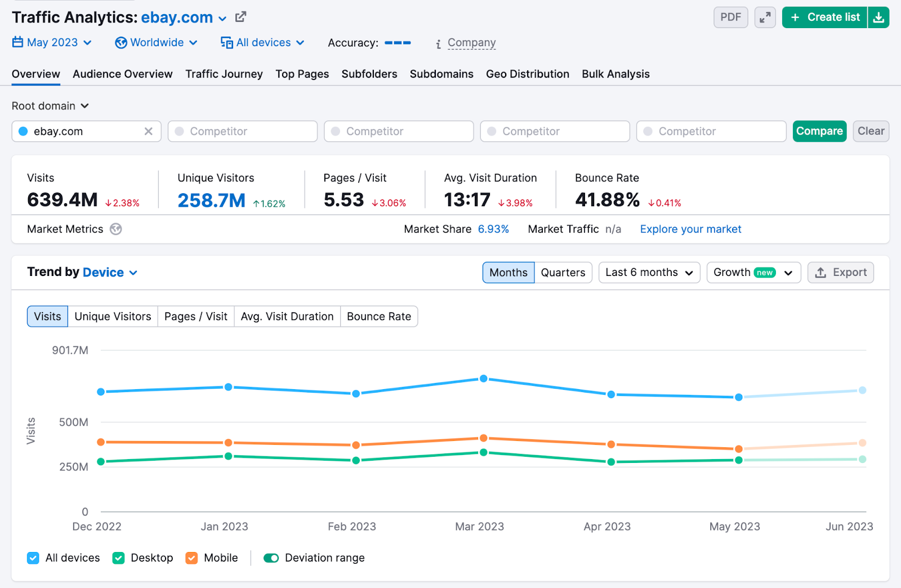The height and width of the screenshot is (588, 901).
Task: Click the Create list button
Action: [825, 17]
